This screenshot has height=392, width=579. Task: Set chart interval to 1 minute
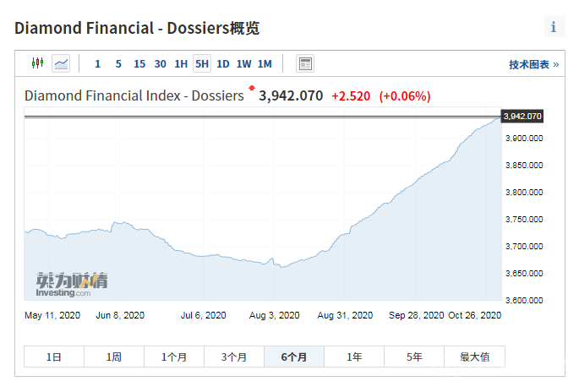(97, 64)
